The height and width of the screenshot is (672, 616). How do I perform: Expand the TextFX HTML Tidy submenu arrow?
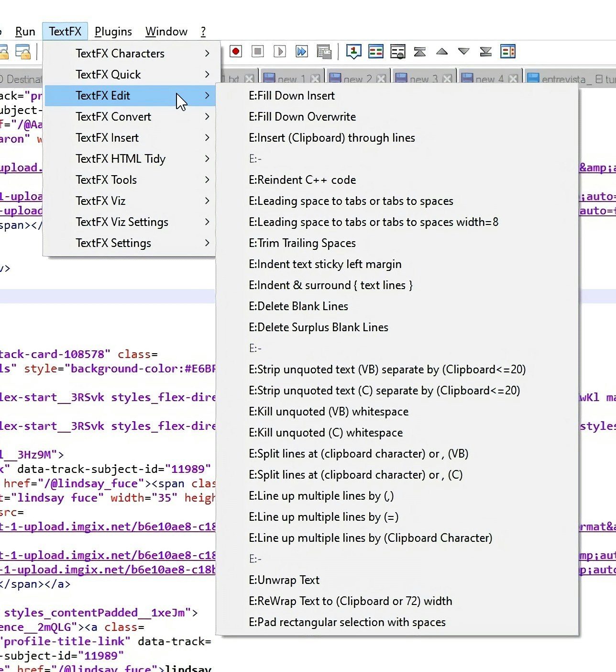(207, 158)
